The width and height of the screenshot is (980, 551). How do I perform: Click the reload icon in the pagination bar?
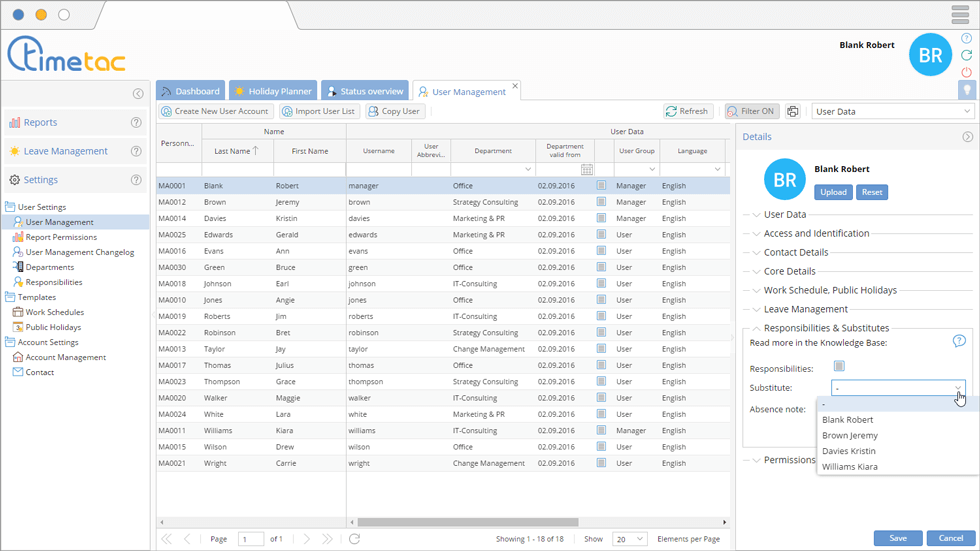click(354, 539)
